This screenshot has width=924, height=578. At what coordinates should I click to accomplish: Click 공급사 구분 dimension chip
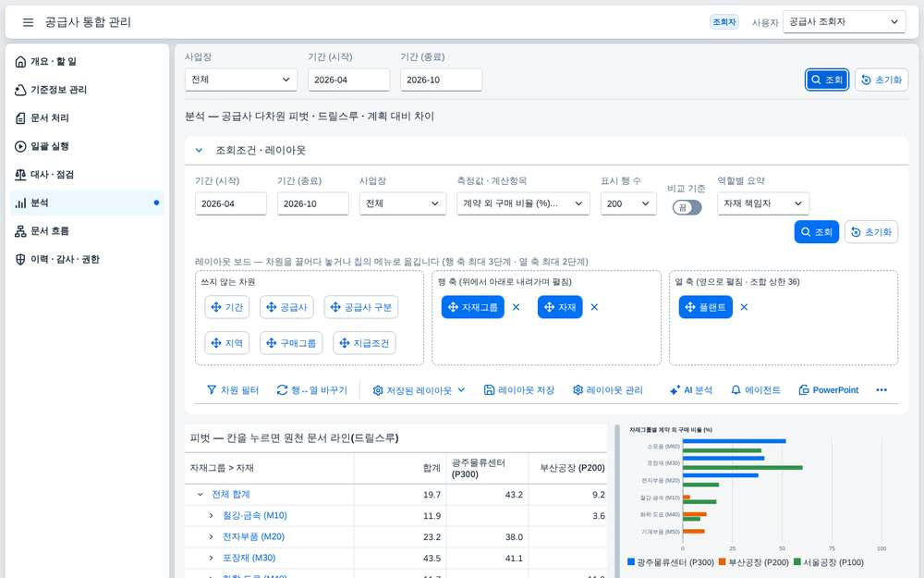(x=361, y=307)
